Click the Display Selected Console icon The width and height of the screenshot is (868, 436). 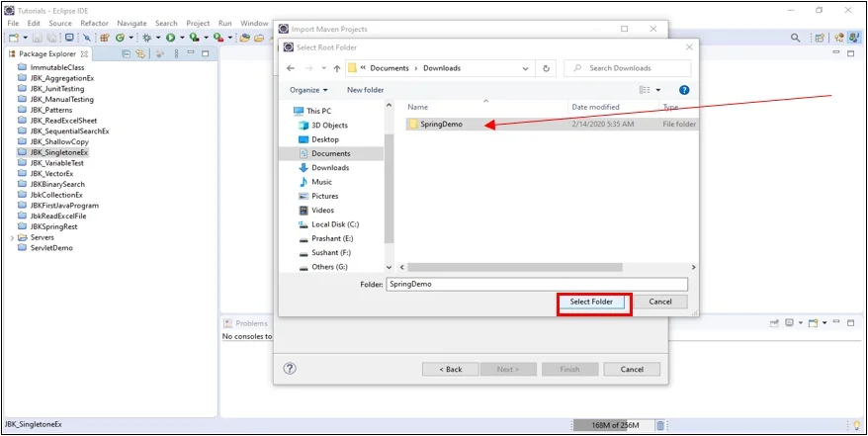click(x=790, y=322)
